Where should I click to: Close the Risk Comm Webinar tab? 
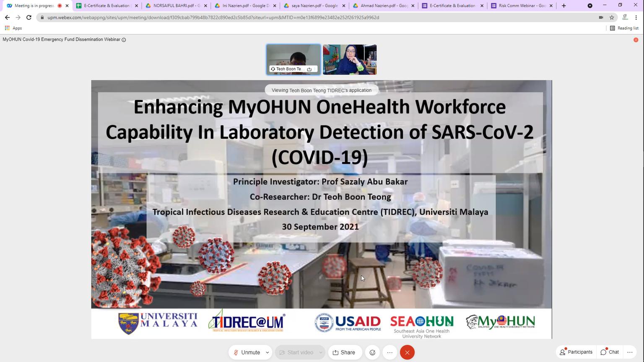pos(551,6)
